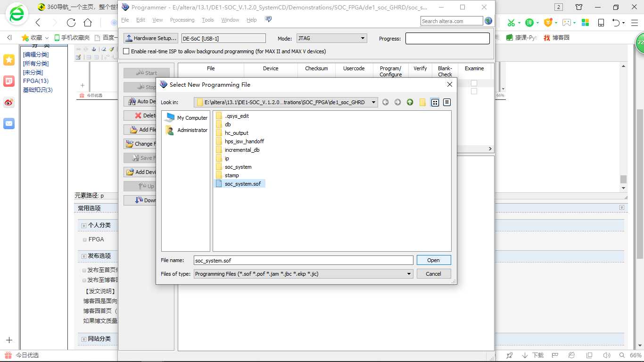Switch to icon list view mode

pos(435,102)
